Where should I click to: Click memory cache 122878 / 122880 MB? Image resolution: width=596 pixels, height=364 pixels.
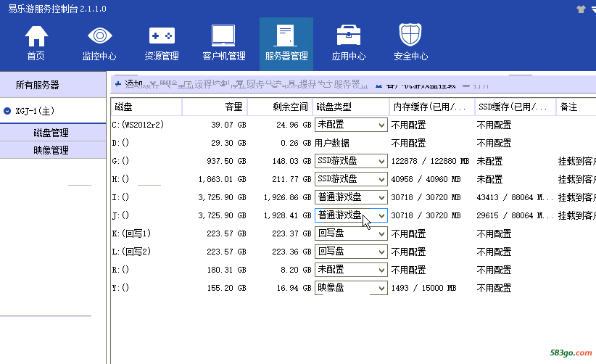click(430, 161)
